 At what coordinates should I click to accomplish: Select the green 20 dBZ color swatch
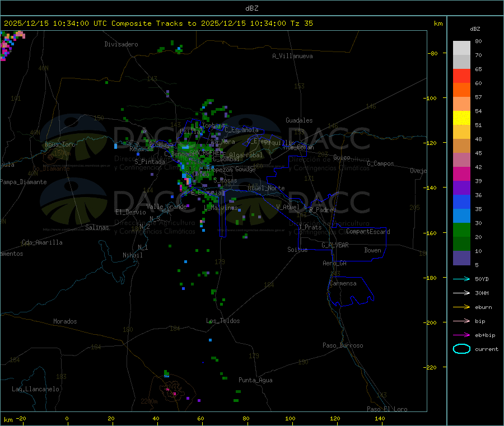point(461,230)
